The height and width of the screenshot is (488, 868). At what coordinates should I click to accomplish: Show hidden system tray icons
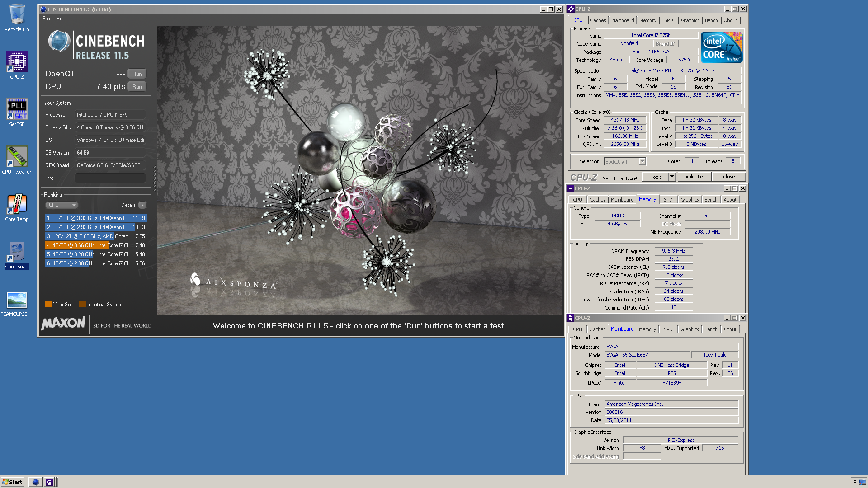point(854,482)
